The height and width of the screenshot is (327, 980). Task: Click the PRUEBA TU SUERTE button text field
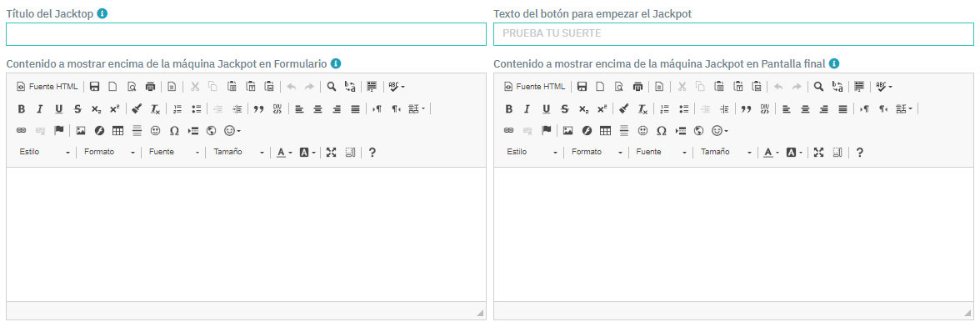coord(733,34)
